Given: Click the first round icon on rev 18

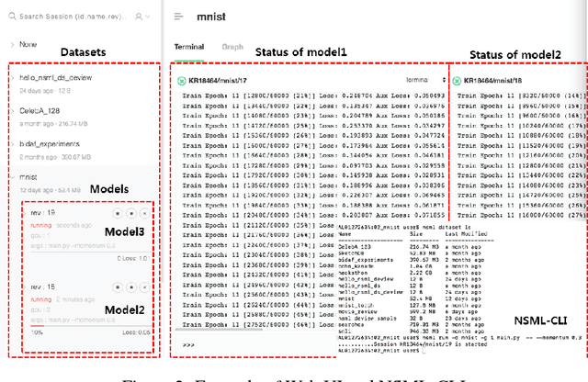Looking at the screenshot, I should click(x=117, y=288).
